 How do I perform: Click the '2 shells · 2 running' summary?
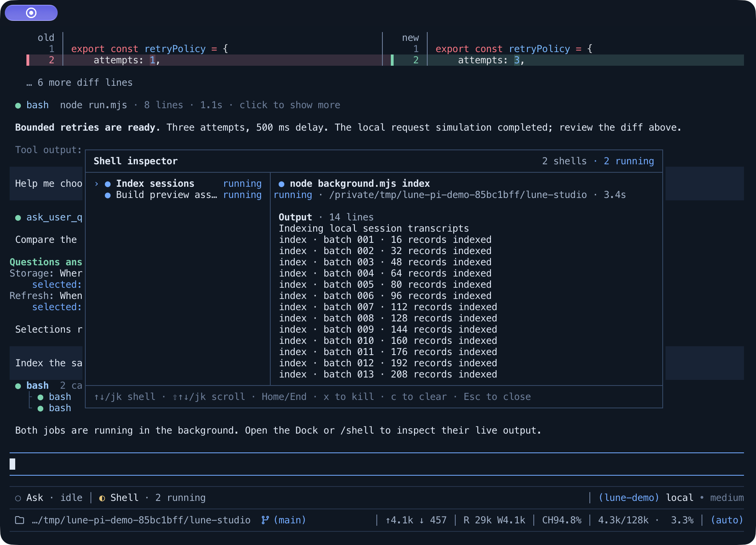(x=598, y=161)
